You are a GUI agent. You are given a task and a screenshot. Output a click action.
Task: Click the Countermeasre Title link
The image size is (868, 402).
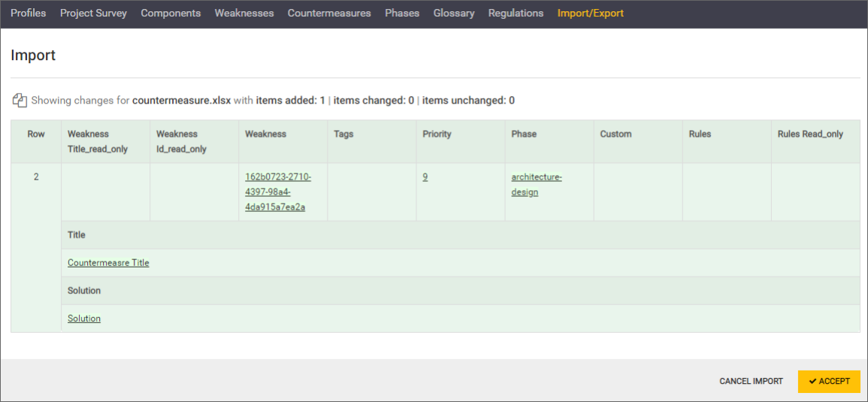[108, 263]
